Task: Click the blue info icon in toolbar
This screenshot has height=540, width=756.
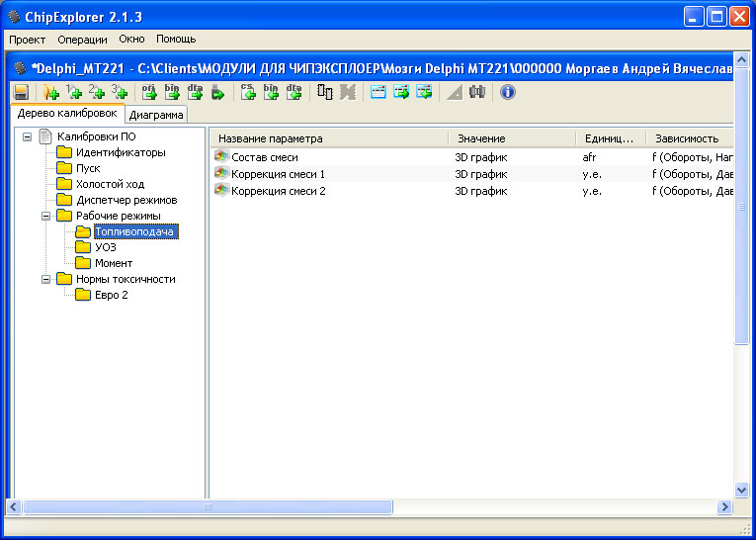Action: pos(508,92)
